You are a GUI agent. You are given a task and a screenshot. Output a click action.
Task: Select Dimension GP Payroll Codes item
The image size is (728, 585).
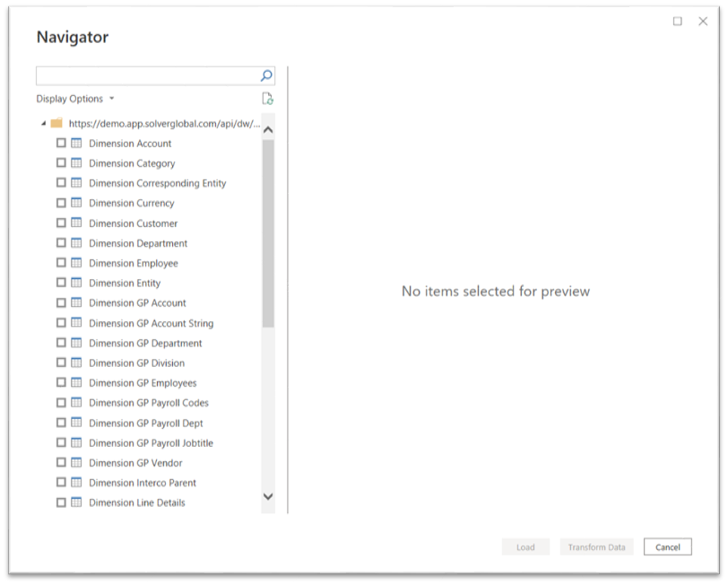149,403
